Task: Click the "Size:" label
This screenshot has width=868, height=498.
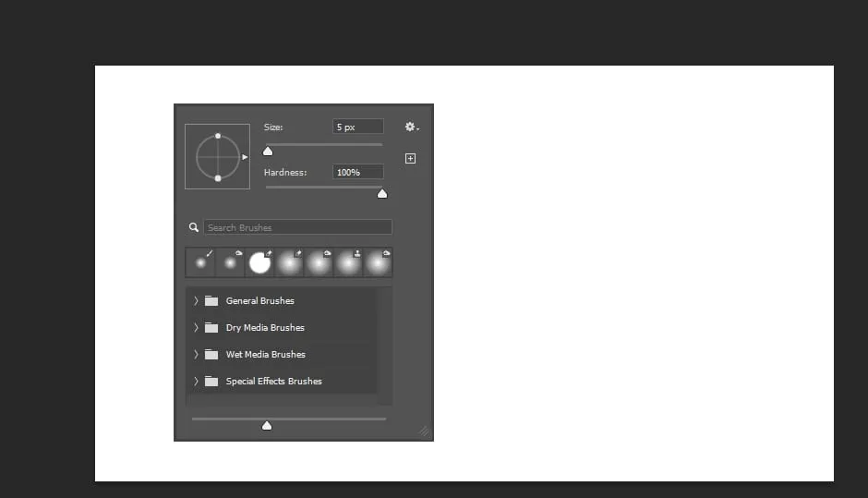Action: 273,127
